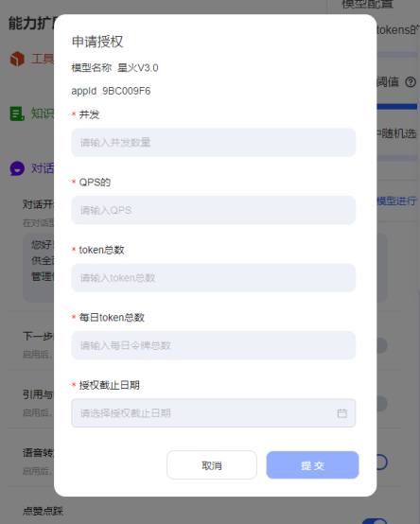Click the purple dialogue chat icon
The image size is (420, 524).
pos(17,168)
